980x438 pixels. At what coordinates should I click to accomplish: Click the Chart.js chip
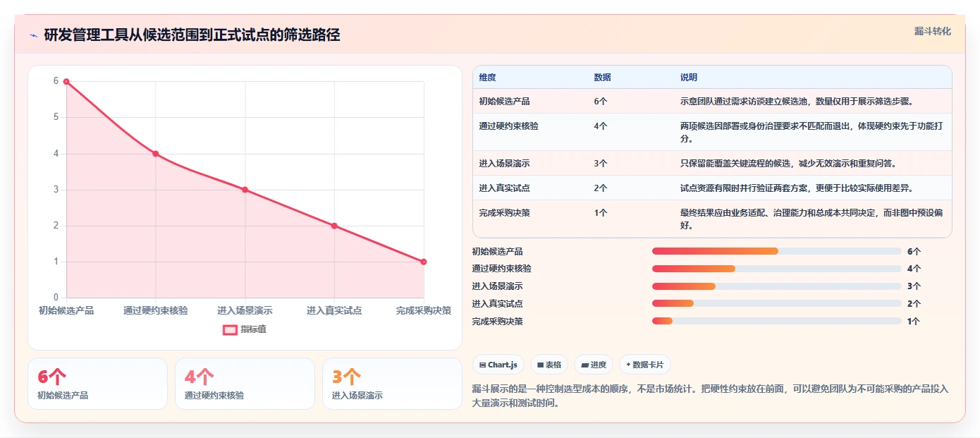498,365
